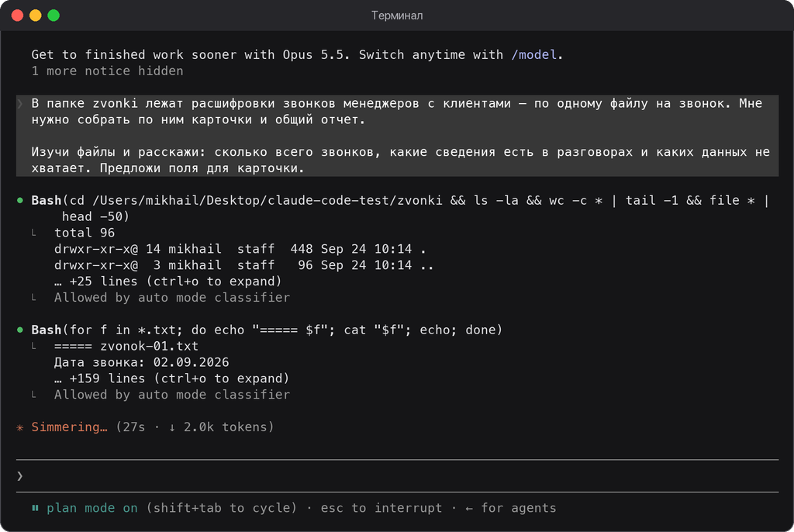Toggle the "plan mode on" indicator
Image resolution: width=794 pixels, height=532 pixels.
click(x=92, y=508)
